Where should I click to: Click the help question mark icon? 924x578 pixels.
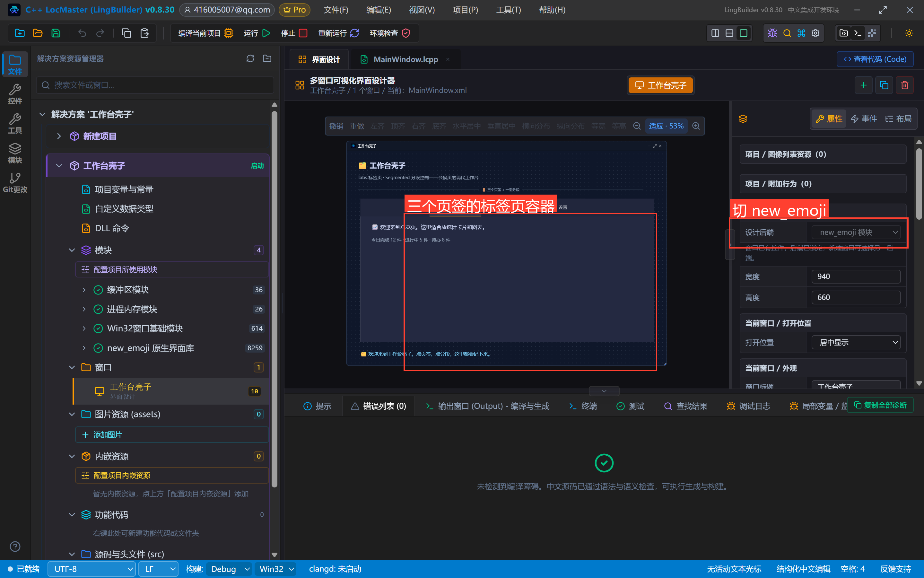(15, 546)
